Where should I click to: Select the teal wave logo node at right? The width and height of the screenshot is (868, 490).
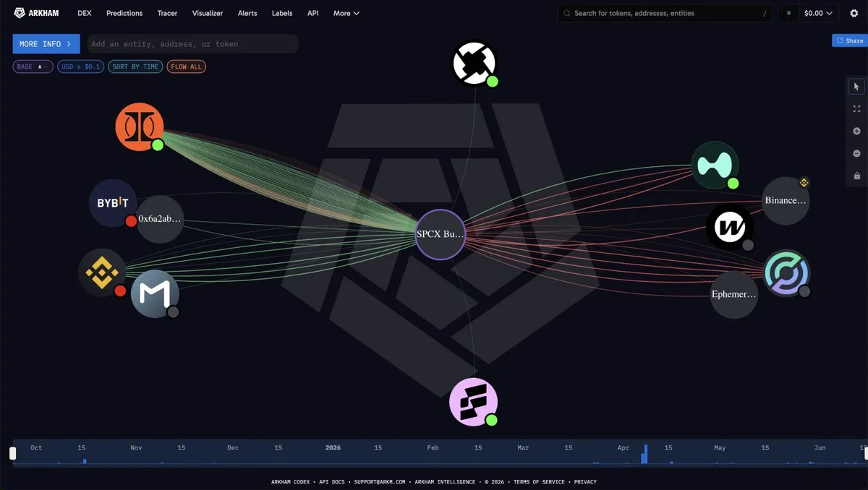[x=715, y=165]
